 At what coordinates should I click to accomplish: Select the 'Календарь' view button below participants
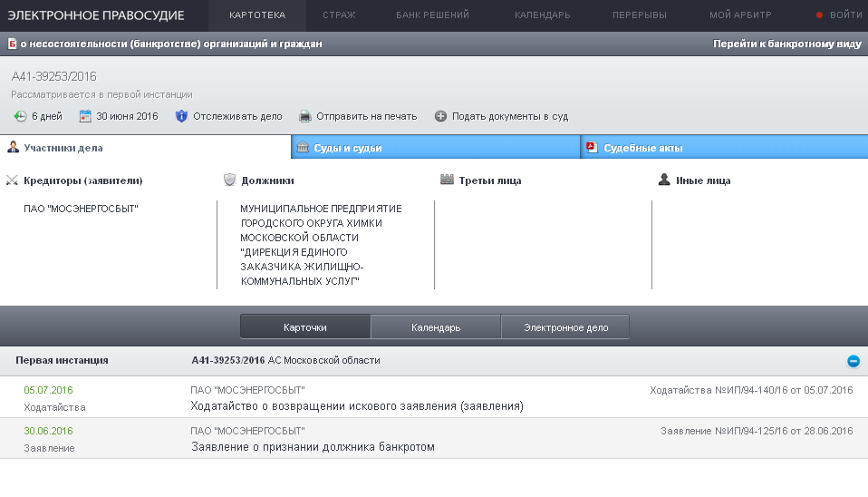436,327
